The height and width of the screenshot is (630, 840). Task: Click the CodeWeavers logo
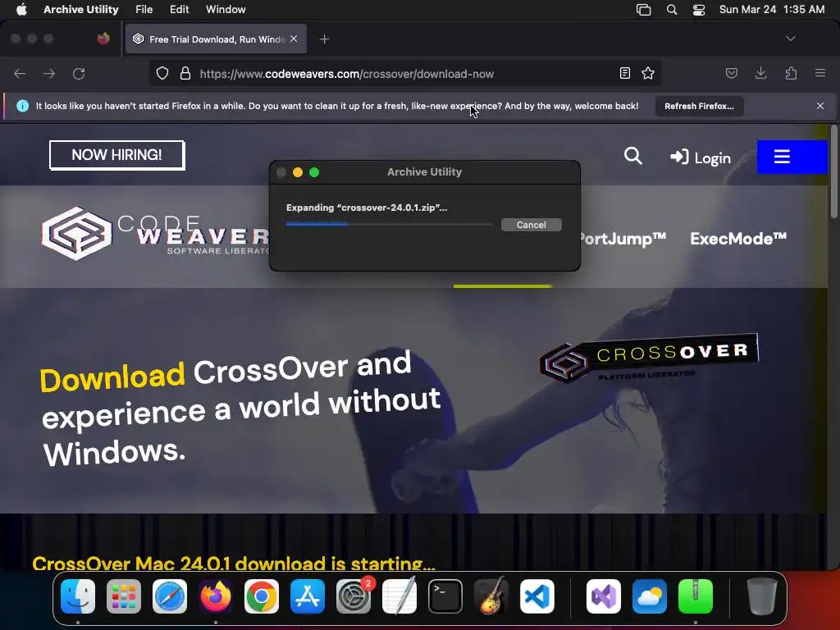pyautogui.click(x=155, y=234)
